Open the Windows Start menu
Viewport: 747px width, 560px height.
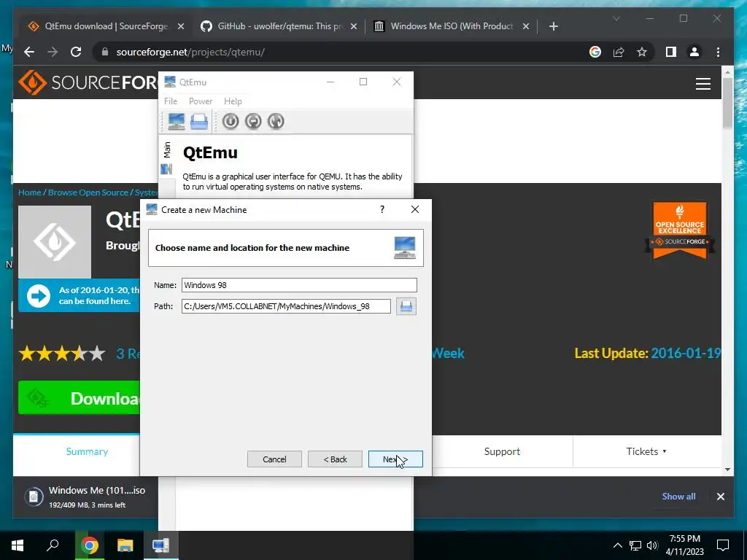(18, 545)
